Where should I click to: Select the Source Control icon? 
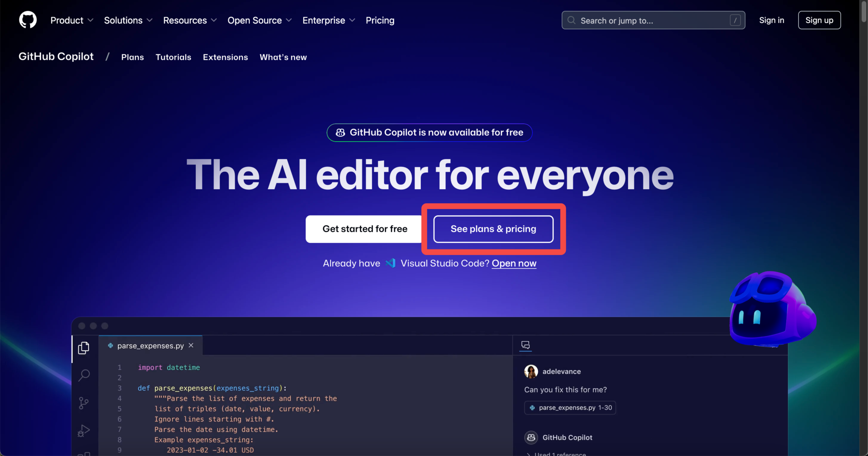[x=83, y=403]
